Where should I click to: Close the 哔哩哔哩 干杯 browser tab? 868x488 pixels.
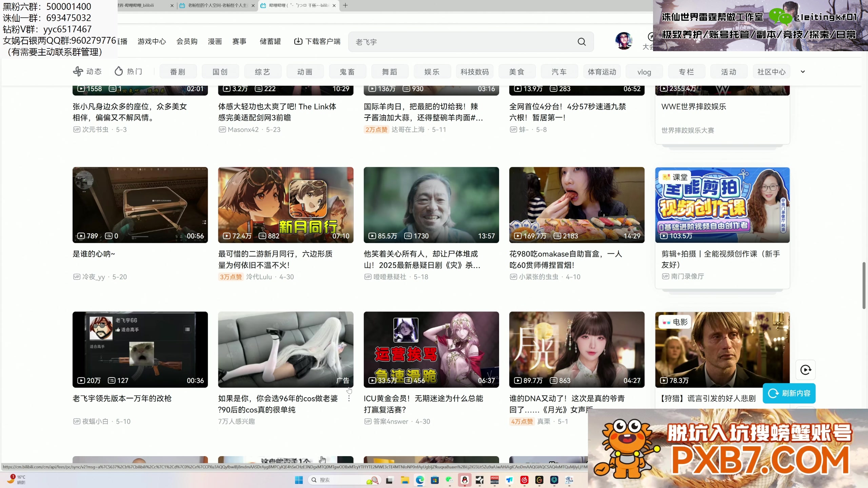[x=334, y=5]
